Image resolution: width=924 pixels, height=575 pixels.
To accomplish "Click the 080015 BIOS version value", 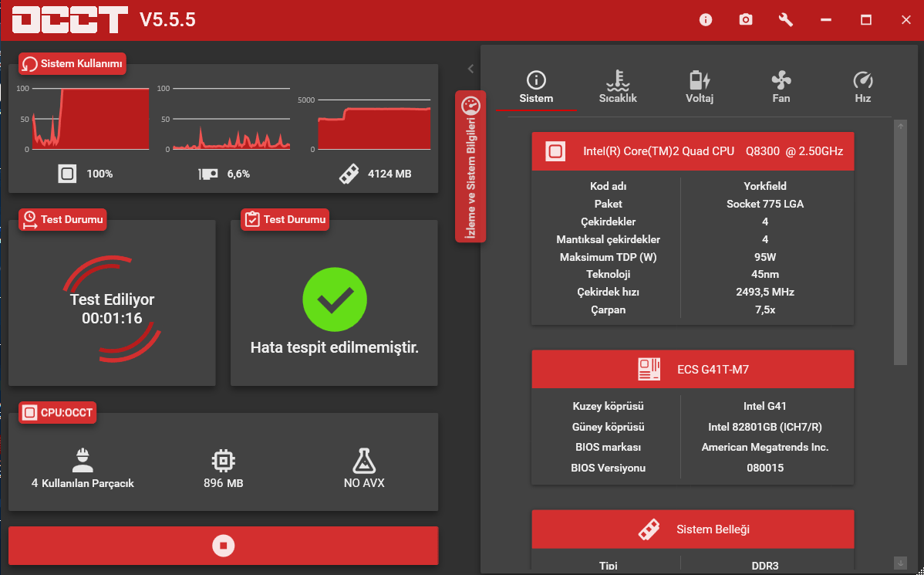I will 765,468.
